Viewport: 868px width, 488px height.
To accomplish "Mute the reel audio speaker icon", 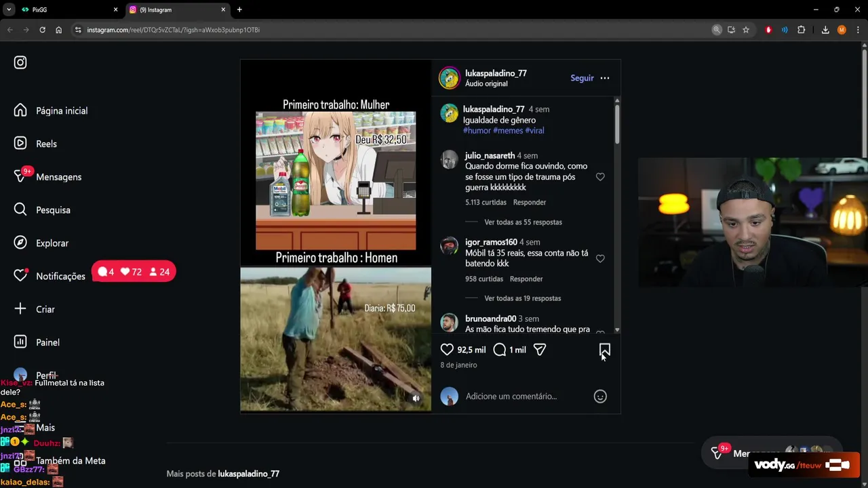I will coord(416,399).
